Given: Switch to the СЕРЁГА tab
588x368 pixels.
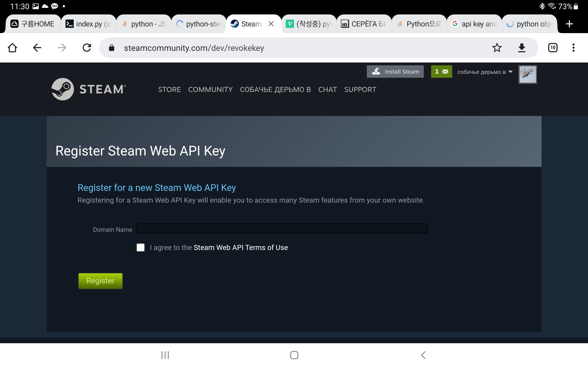Looking at the screenshot, I should click(x=364, y=24).
